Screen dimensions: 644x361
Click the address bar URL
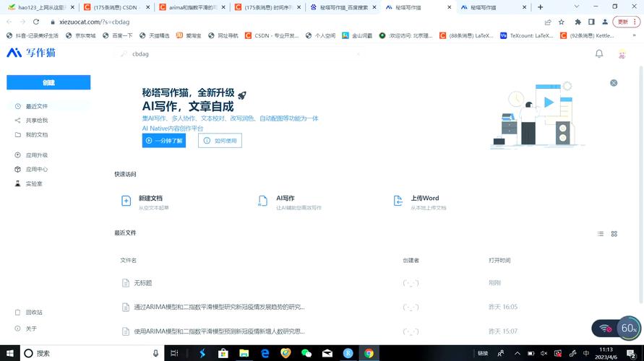pos(94,22)
